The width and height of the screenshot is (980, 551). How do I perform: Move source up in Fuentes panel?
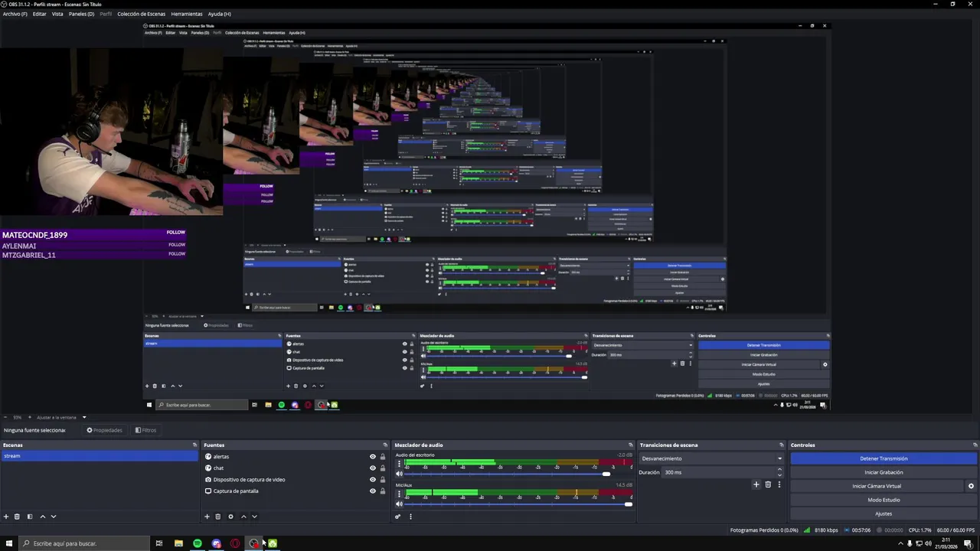(x=243, y=517)
